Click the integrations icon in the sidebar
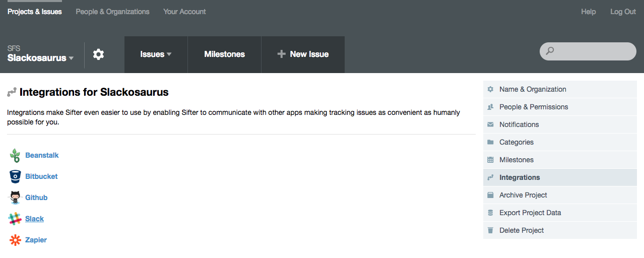 490,177
